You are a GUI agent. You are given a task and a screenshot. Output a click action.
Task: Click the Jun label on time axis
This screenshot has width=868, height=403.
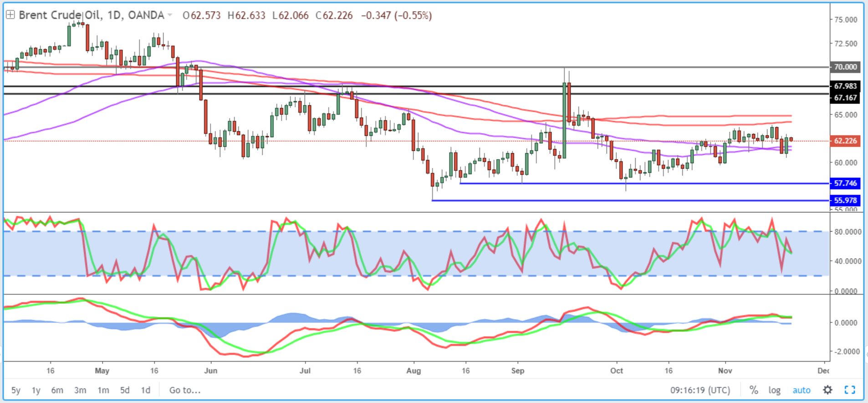210,371
